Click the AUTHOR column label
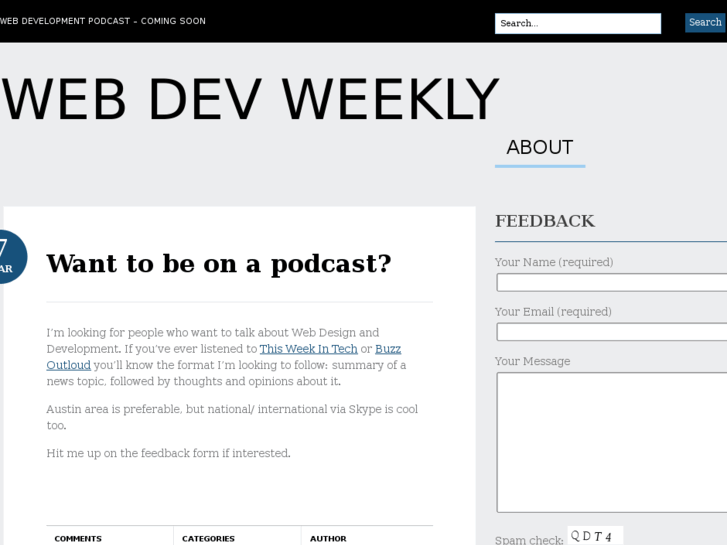The height and width of the screenshot is (545, 727). 328,539
